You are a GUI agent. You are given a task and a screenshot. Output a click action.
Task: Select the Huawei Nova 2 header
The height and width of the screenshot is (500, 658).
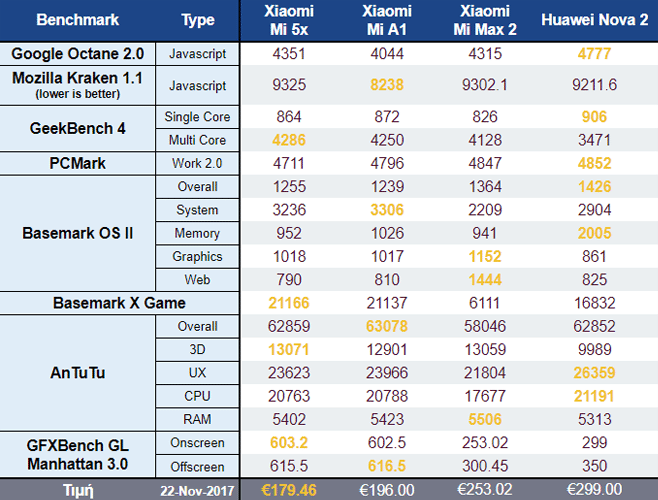pyautogui.click(x=595, y=20)
